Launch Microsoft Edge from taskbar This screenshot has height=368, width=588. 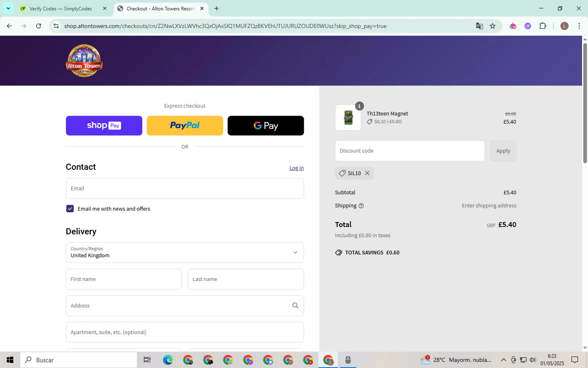[x=168, y=360]
